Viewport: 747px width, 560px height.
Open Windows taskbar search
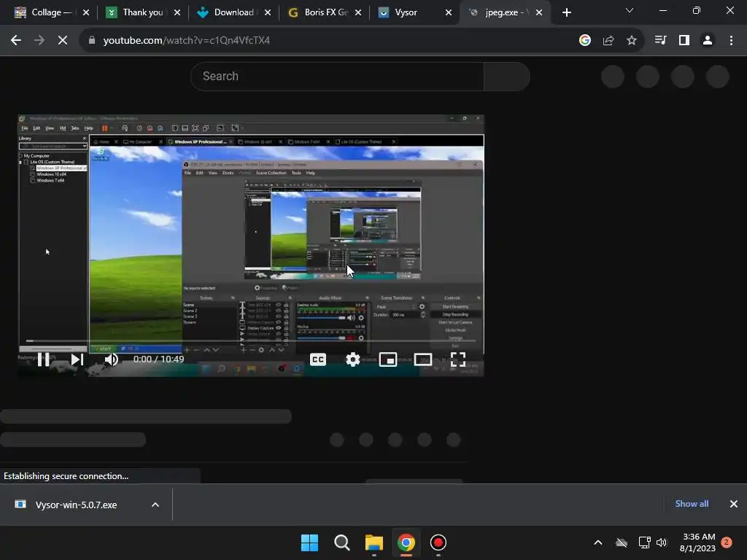342,542
